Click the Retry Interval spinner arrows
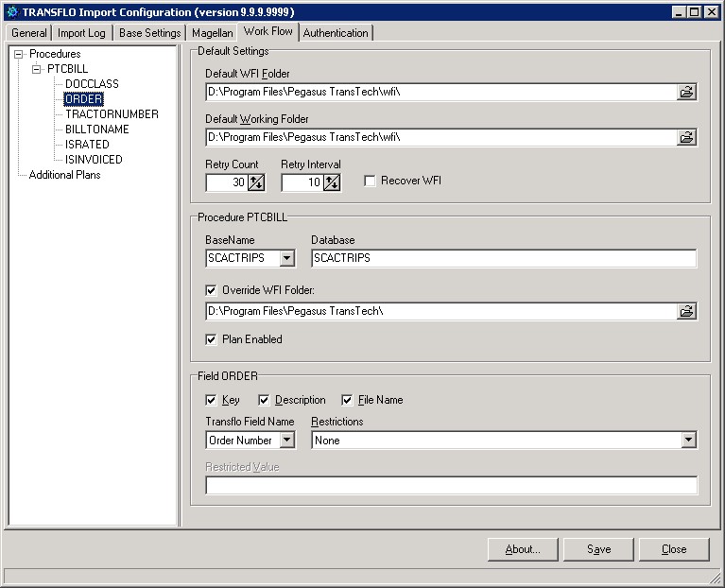The height and width of the screenshot is (588, 725). [332, 182]
